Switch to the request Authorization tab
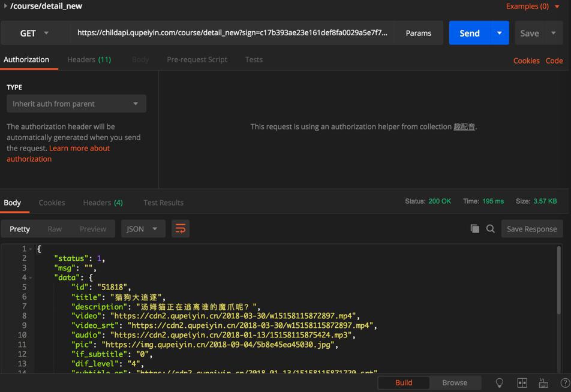This screenshot has width=571, height=392. (x=26, y=60)
